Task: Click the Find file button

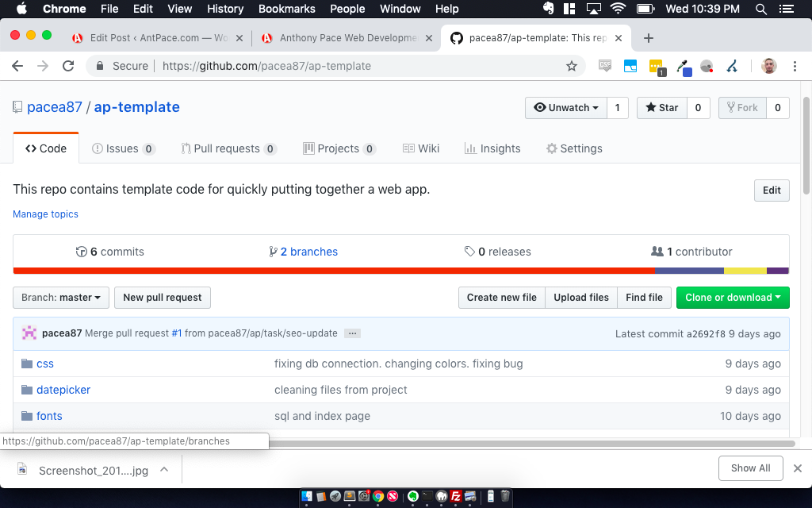Action: coord(644,298)
